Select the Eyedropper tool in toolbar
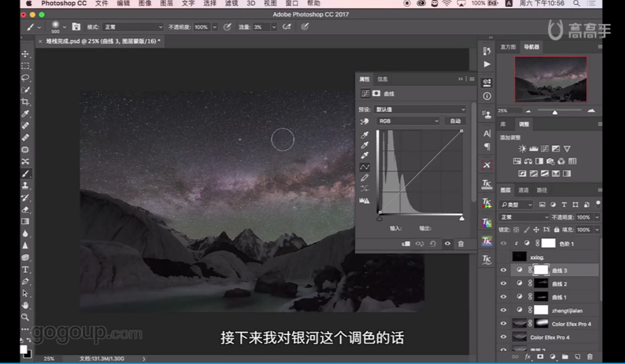Screen dimensions: 625x364 [x=25, y=113]
